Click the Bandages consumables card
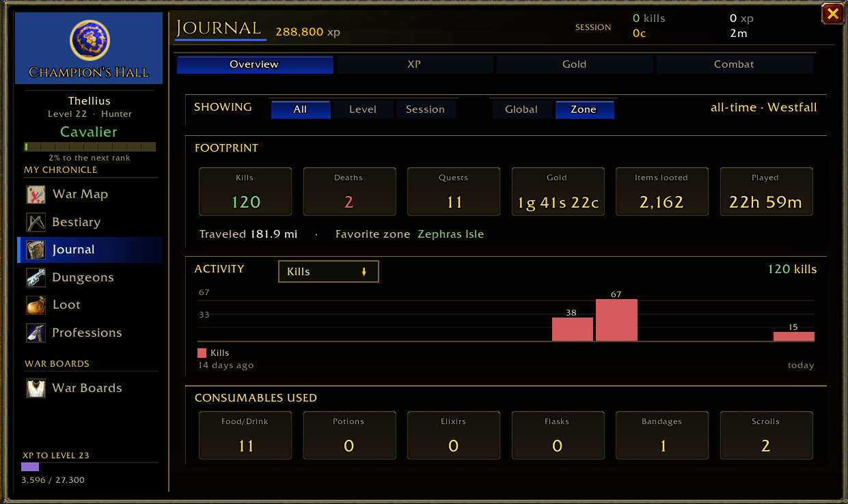The image size is (848, 504). click(662, 436)
